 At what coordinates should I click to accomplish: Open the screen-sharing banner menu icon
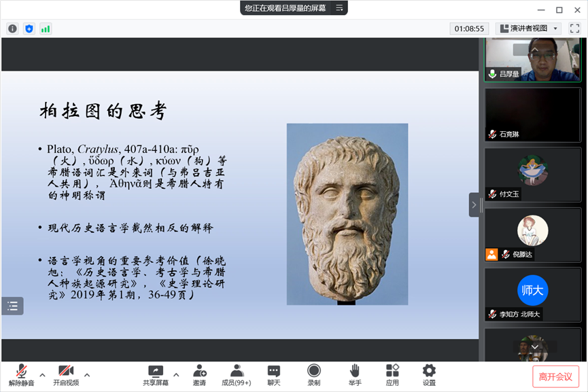tap(339, 8)
